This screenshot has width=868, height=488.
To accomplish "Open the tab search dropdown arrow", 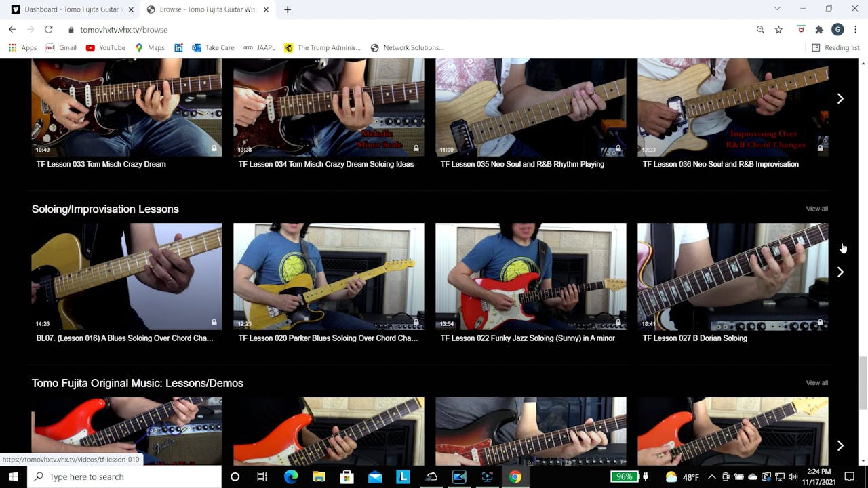I will coord(777,9).
